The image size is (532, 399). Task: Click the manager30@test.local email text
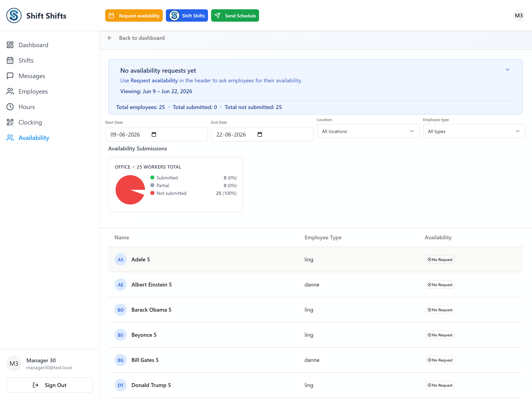coord(49,368)
